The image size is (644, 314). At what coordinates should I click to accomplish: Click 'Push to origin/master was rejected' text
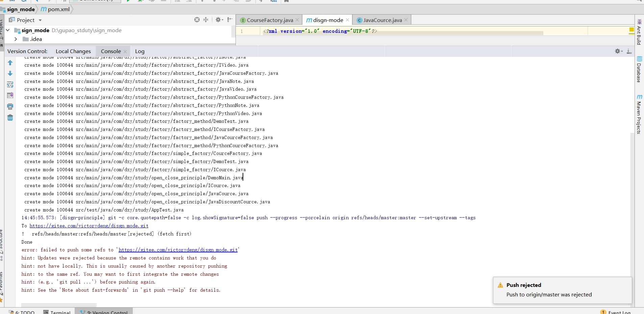coord(549,294)
